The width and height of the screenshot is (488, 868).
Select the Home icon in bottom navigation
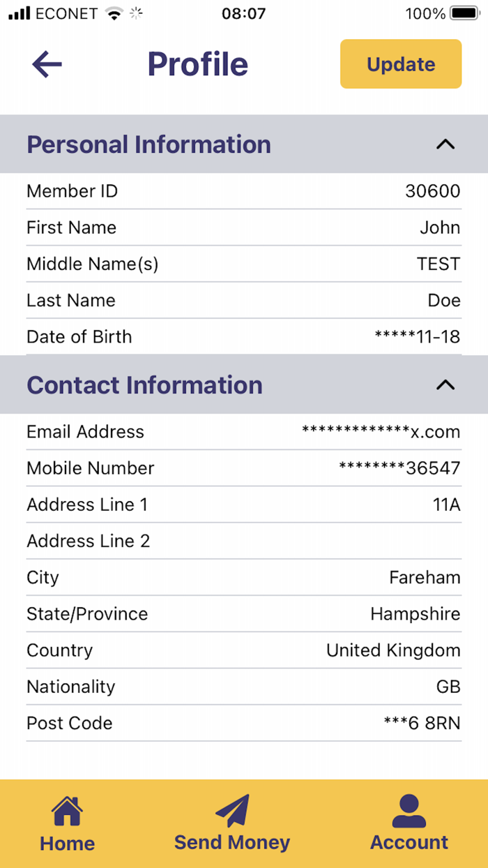tap(66, 810)
